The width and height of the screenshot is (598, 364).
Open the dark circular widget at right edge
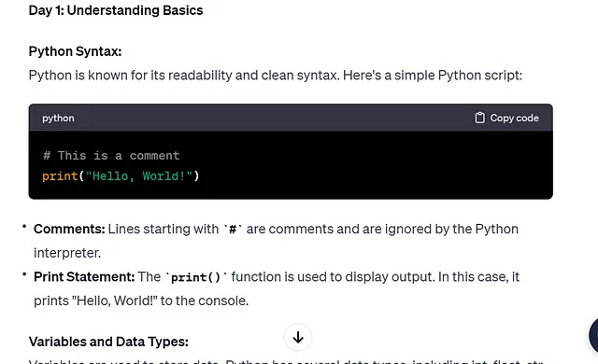click(593, 335)
